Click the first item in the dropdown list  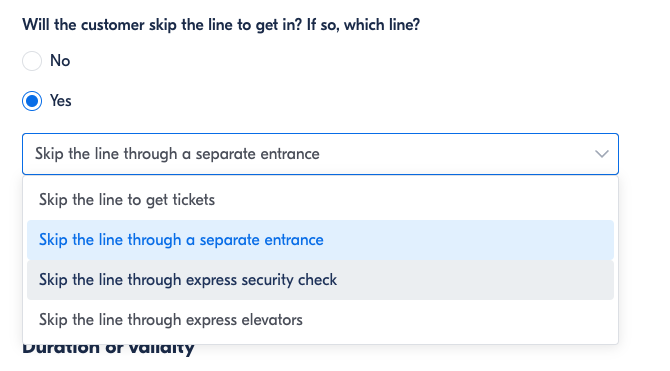pyautogui.click(x=320, y=200)
